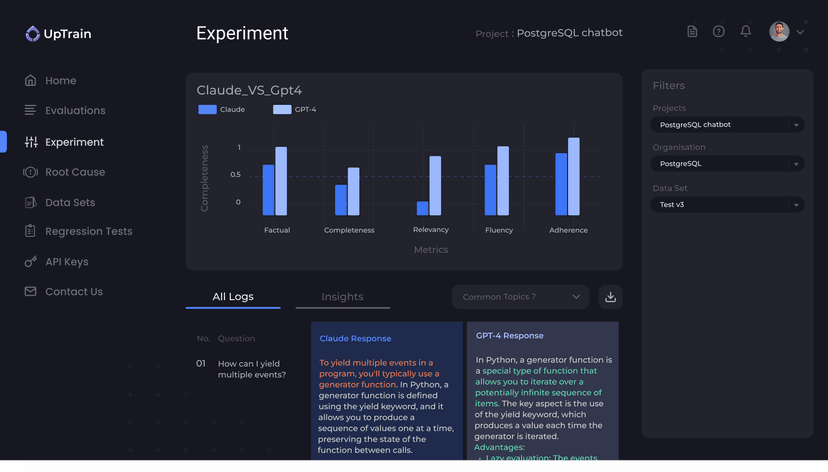Screen dimensions: 828x472
Task: Click the UpTrain logo icon
Action: (33, 34)
